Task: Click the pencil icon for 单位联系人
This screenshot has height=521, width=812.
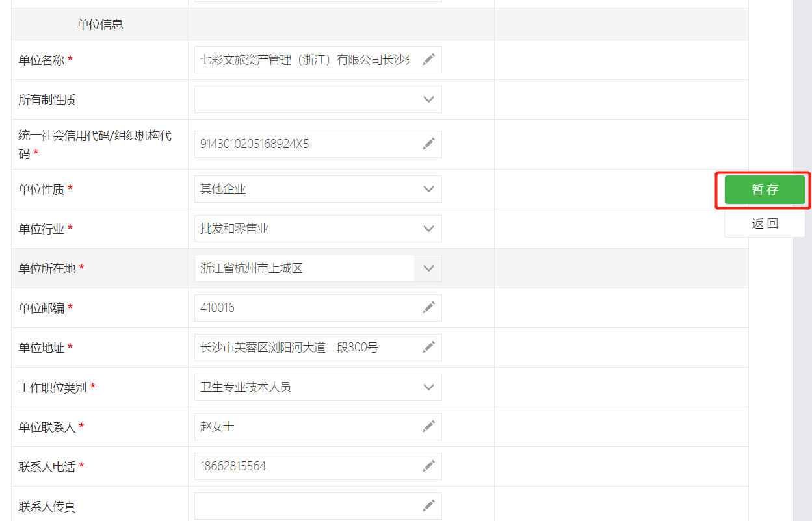Action: [x=428, y=427]
